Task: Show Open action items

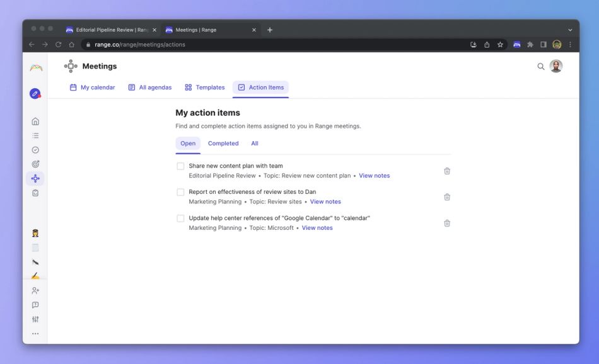Action: pyautogui.click(x=188, y=144)
